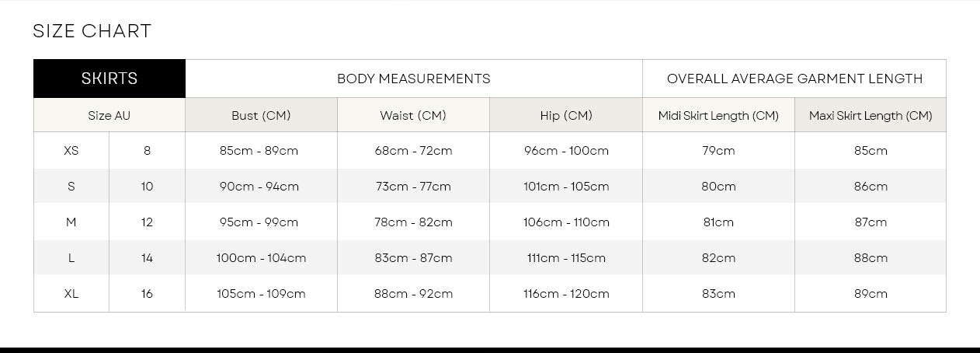
Task: Click the Size AU column header
Action: (x=109, y=116)
